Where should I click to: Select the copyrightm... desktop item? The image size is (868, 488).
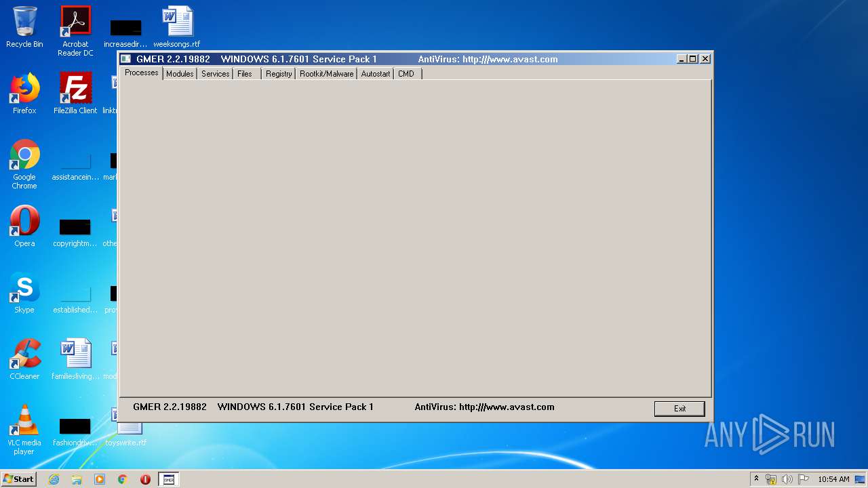pyautogui.click(x=75, y=232)
